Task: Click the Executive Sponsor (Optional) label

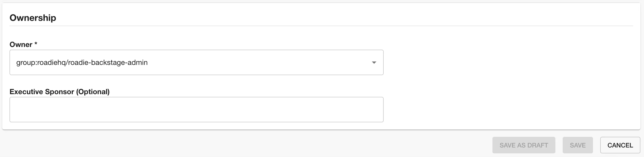Action: [60, 92]
